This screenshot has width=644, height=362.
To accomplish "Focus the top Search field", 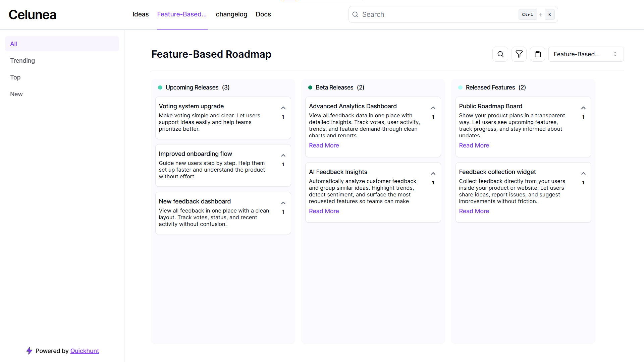I will (453, 14).
